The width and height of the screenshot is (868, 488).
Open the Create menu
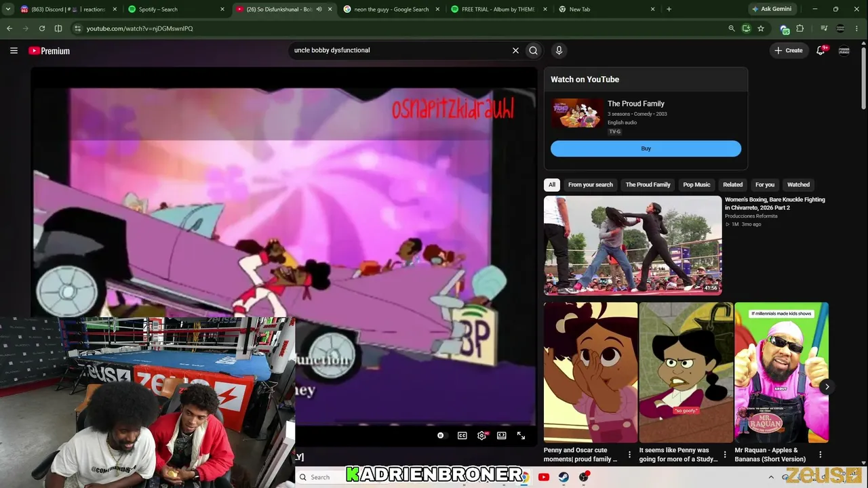click(789, 50)
